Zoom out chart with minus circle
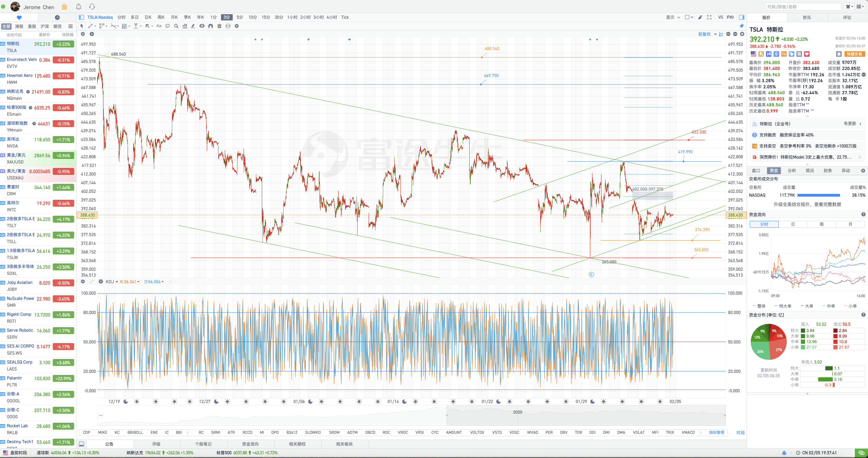868x458 pixels. click(x=735, y=34)
